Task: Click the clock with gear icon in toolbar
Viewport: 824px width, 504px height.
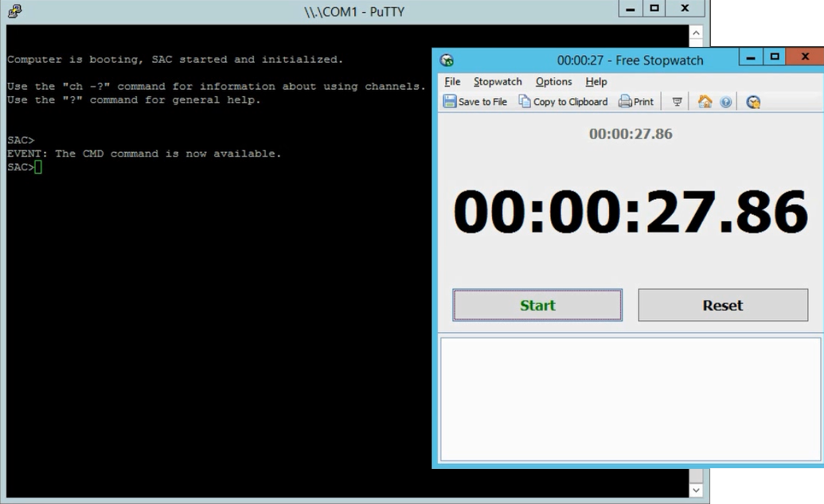Action: pyautogui.click(x=753, y=102)
